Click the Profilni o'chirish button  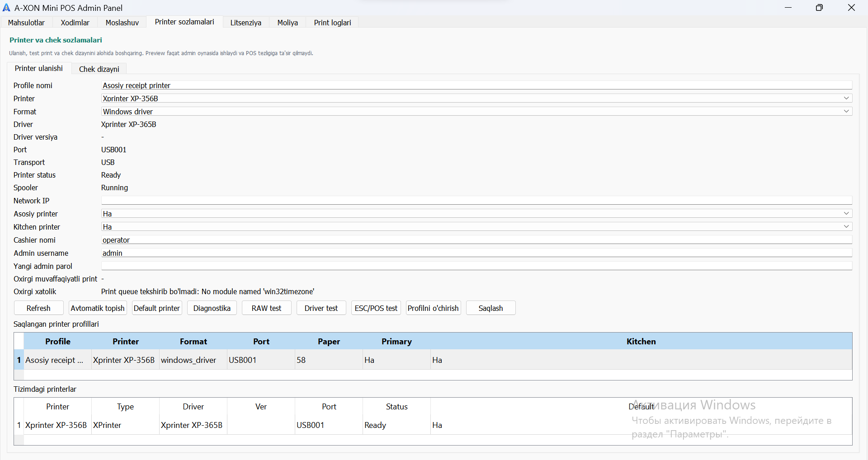coord(433,308)
